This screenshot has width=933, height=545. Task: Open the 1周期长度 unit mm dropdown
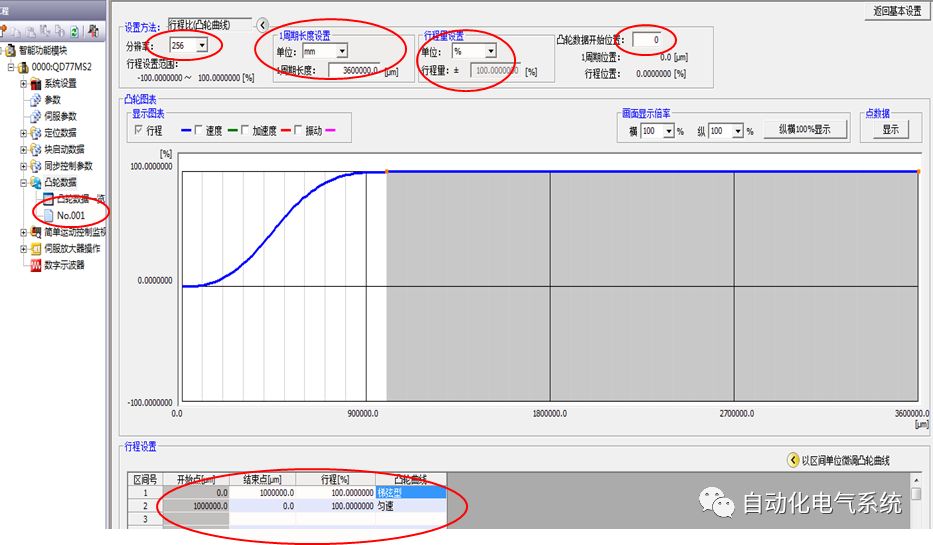341,50
